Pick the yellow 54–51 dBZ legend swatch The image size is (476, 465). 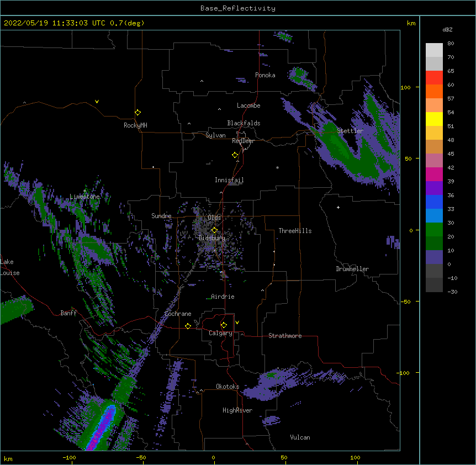(434, 119)
